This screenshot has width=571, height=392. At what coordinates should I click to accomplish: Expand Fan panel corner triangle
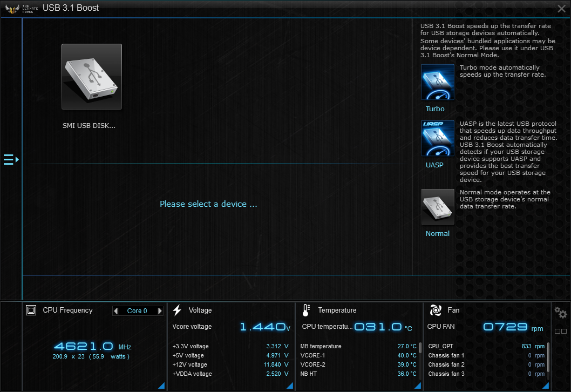click(x=546, y=386)
